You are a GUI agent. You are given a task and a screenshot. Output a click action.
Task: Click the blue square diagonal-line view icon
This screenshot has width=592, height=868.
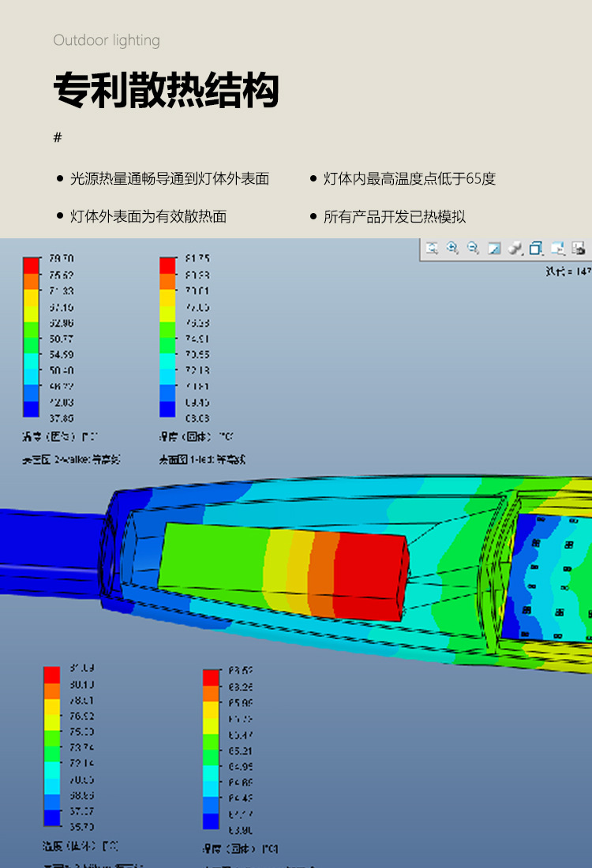click(494, 248)
